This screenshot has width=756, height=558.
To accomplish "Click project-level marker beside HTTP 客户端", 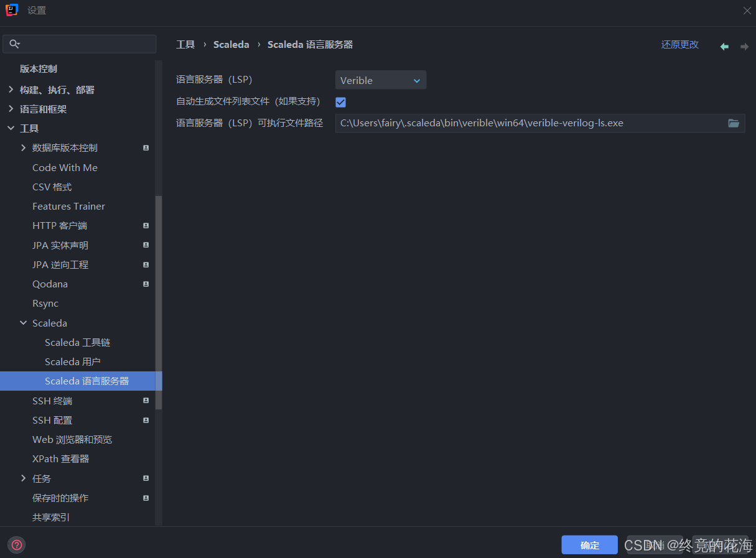I will click(146, 226).
